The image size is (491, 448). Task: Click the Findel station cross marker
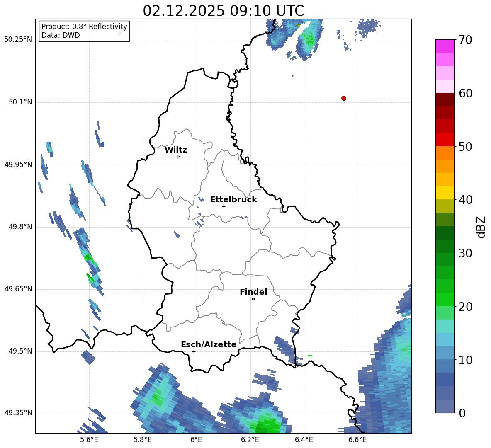pos(253,299)
